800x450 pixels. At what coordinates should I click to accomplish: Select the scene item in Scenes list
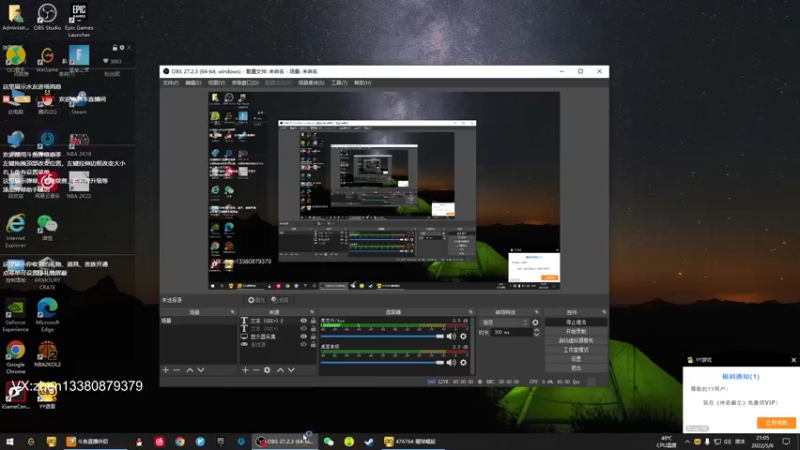(198, 321)
